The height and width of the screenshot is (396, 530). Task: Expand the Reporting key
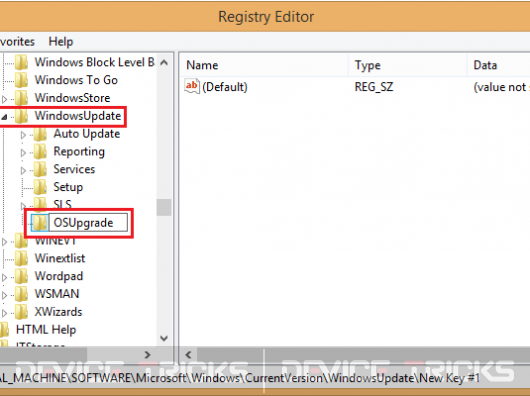pos(23,153)
